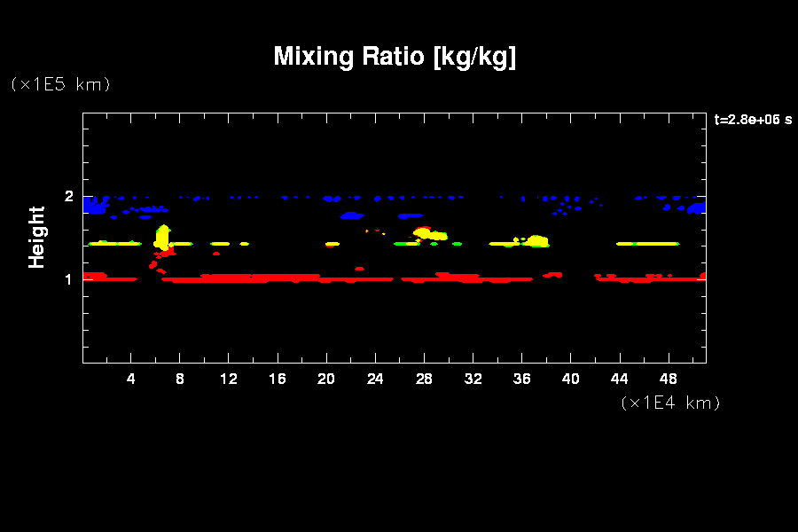Image resolution: width=798 pixels, height=532 pixels.
Task: Click x-axis tick label "48"
Action: (668, 379)
